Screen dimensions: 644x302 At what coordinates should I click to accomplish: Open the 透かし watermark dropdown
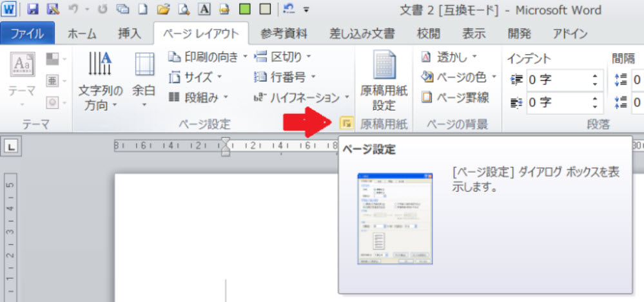449,57
